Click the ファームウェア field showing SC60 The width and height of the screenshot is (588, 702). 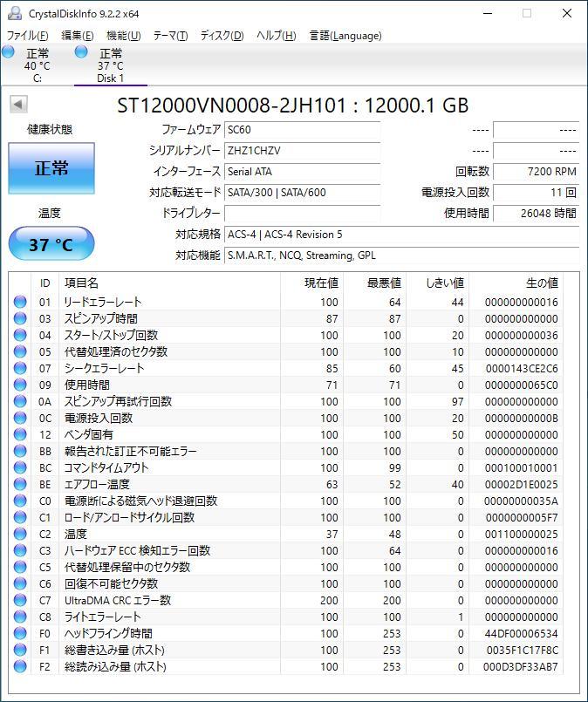point(302,130)
